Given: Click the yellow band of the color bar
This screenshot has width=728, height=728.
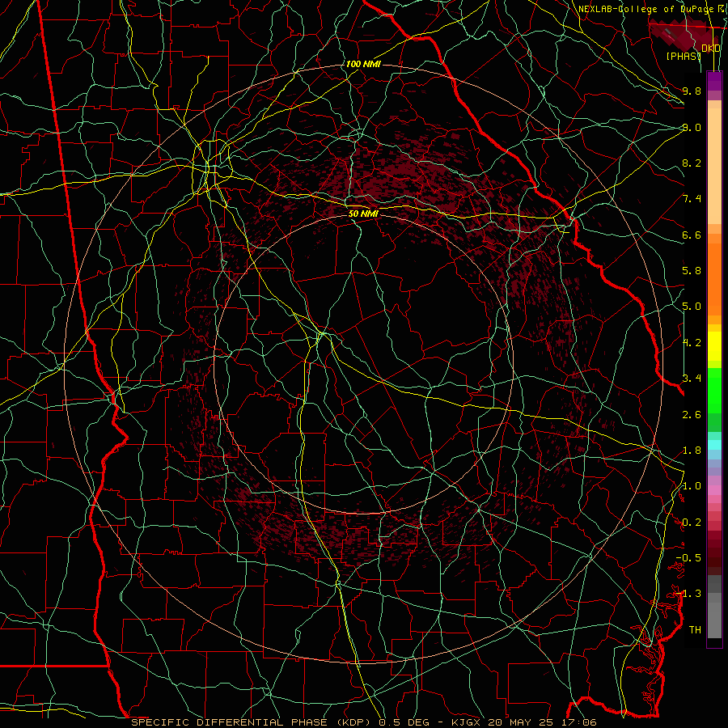Looking at the screenshot, I should (714, 346).
